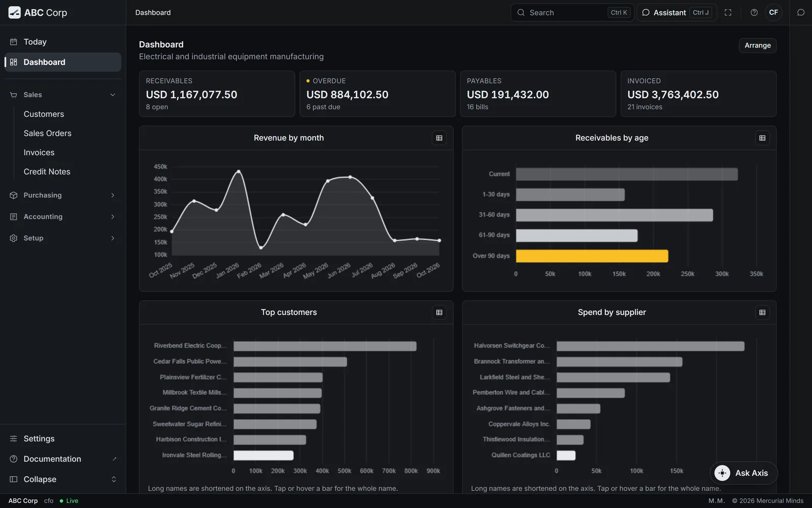Click the ABC Corp logo icon
This screenshot has width=812, height=508.
(x=14, y=13)
